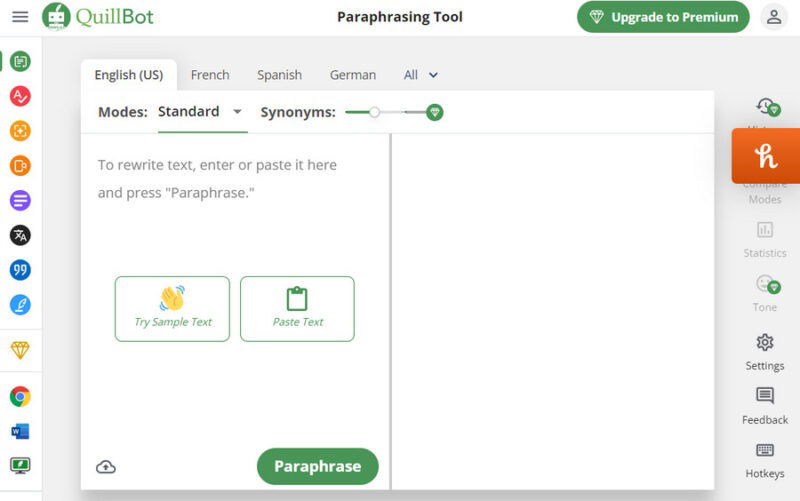Switch to the French tab
Viewport: 800px width, 501px height.
[210, 75]
